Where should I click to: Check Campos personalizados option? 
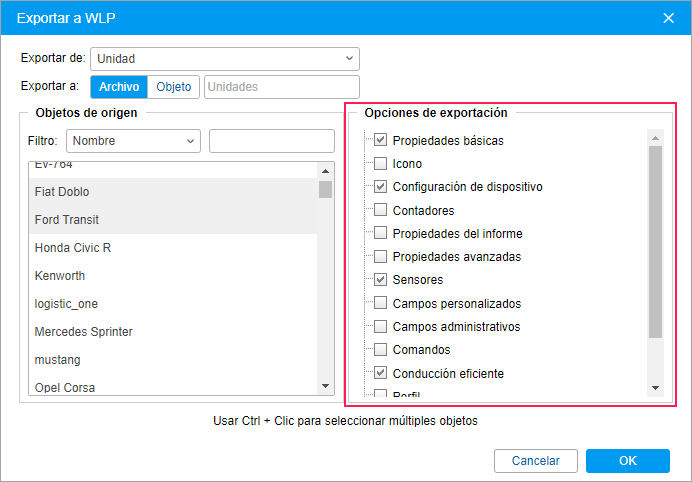(x=380, y=303)
